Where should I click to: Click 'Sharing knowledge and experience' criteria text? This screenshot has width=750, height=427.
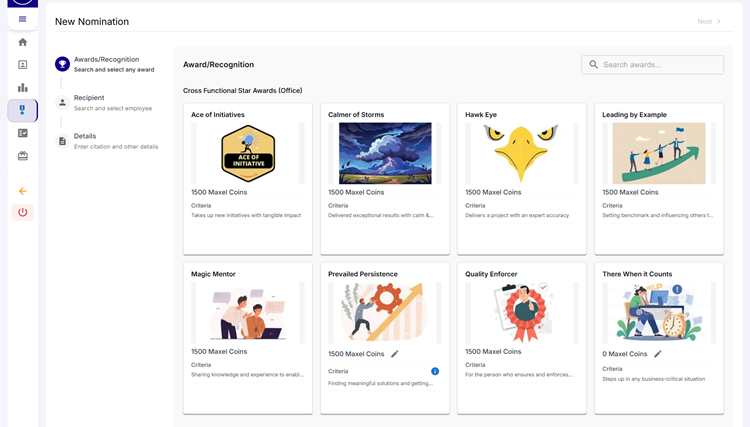click(247, 374)
